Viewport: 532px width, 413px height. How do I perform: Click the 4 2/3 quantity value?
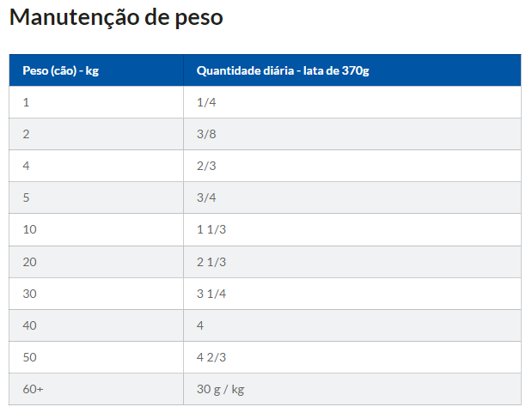[211, 357]
